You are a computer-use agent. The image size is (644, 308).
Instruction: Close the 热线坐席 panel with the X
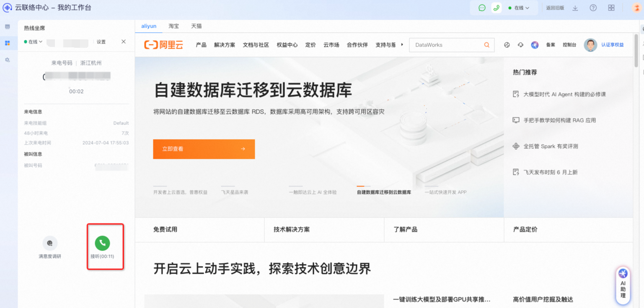(x=124, y=41)
